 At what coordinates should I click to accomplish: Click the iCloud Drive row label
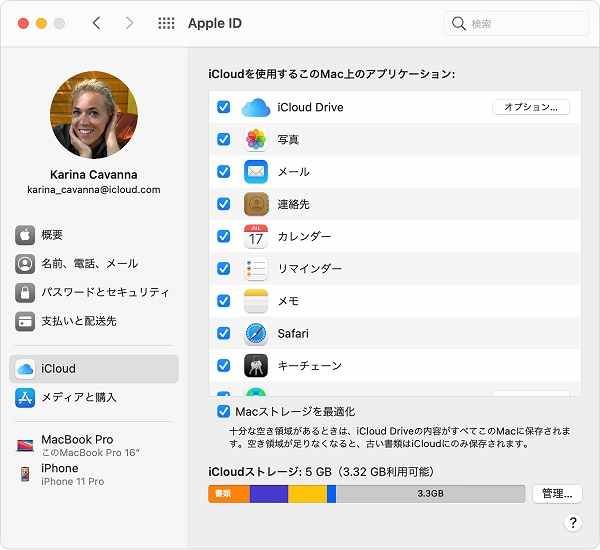310,107
